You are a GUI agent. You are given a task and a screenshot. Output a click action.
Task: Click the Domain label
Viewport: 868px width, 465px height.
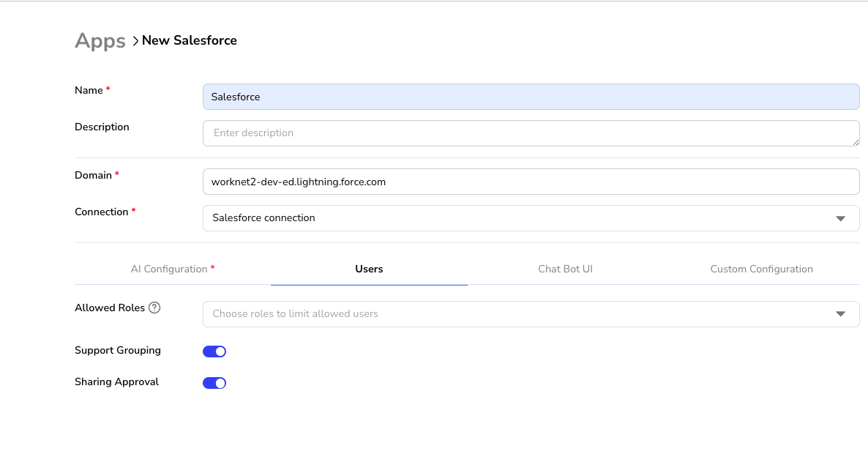(x=93, y=176)
